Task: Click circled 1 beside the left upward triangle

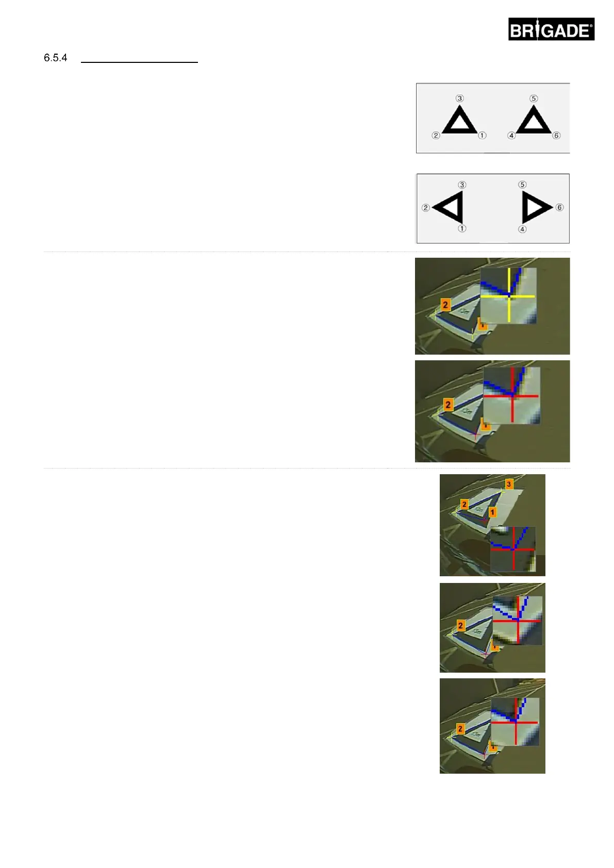Action: tap(482, 136)
